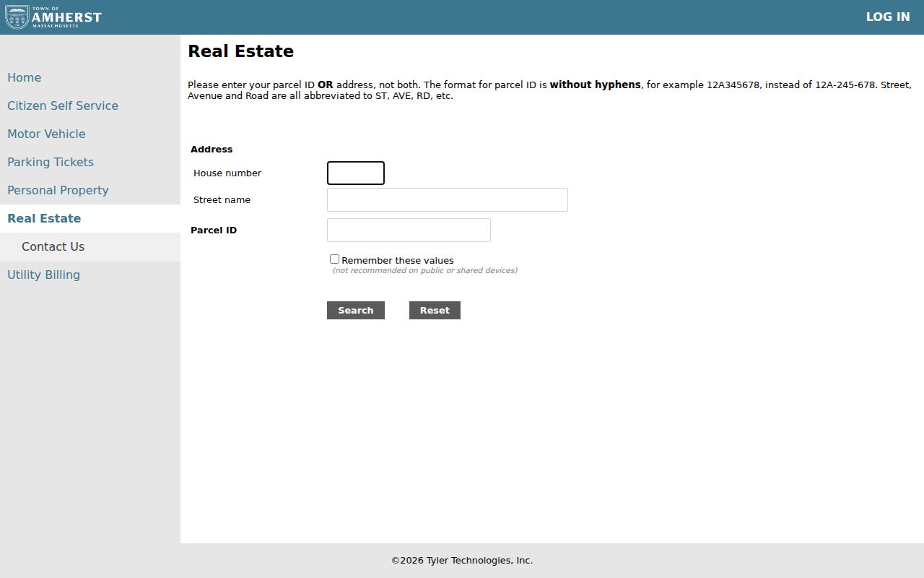This screenshot has height=578, width=924.
Task: Enable Remember these values checkbox
Action: pos(334,259)
